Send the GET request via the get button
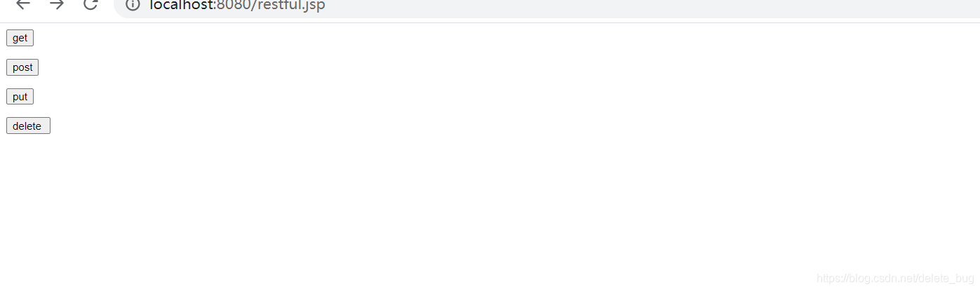 20,38
